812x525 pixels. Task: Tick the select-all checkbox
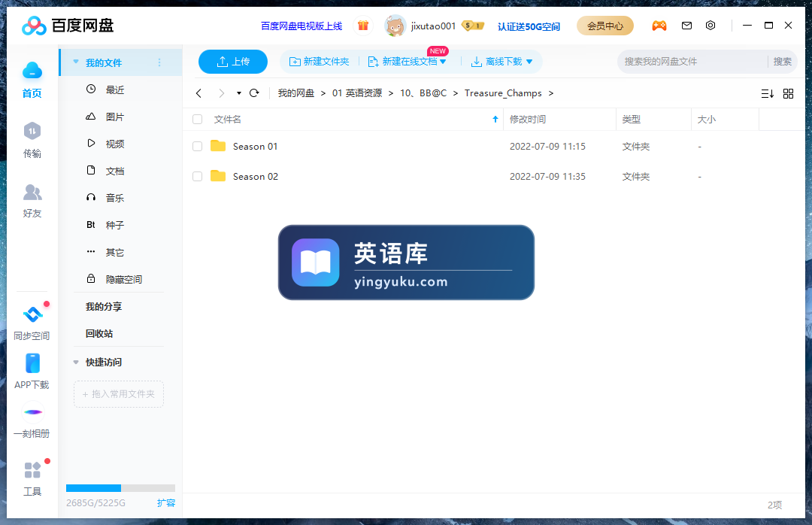tap(197, 119)
